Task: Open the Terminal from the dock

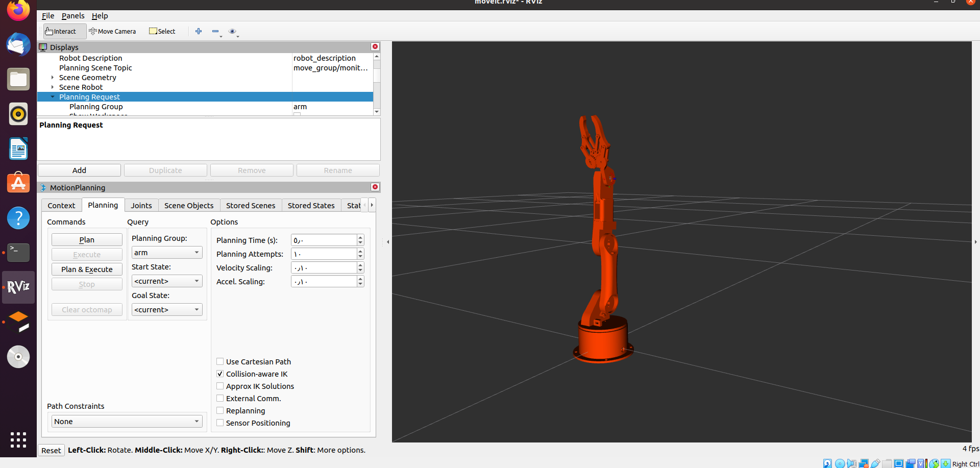Action: coord(18,253)
